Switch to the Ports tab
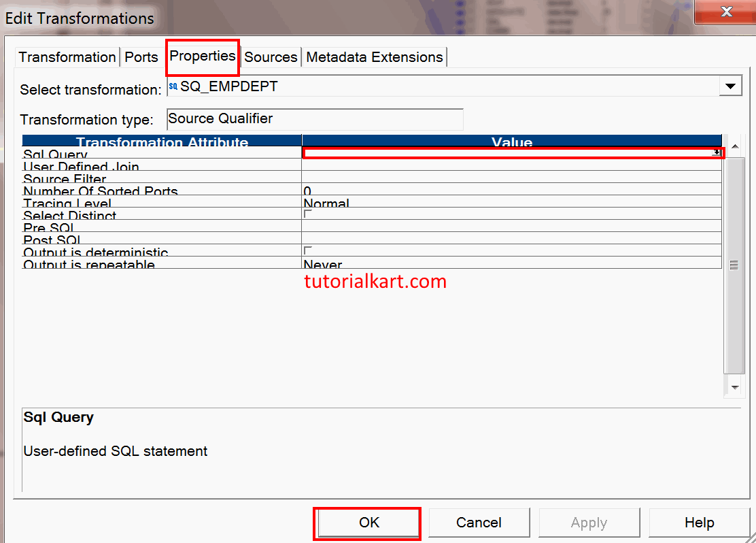The height and width of the screenshot is (543, 756). point(141,57)
